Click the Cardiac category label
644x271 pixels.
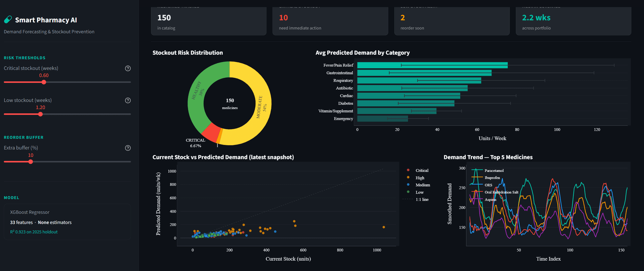coord(346,96)
